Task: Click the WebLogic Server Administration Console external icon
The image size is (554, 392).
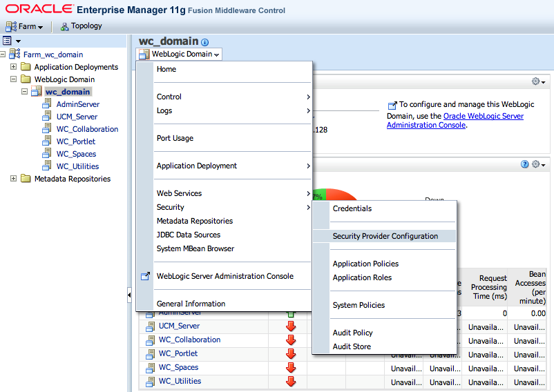Action: tap(145, 276)
